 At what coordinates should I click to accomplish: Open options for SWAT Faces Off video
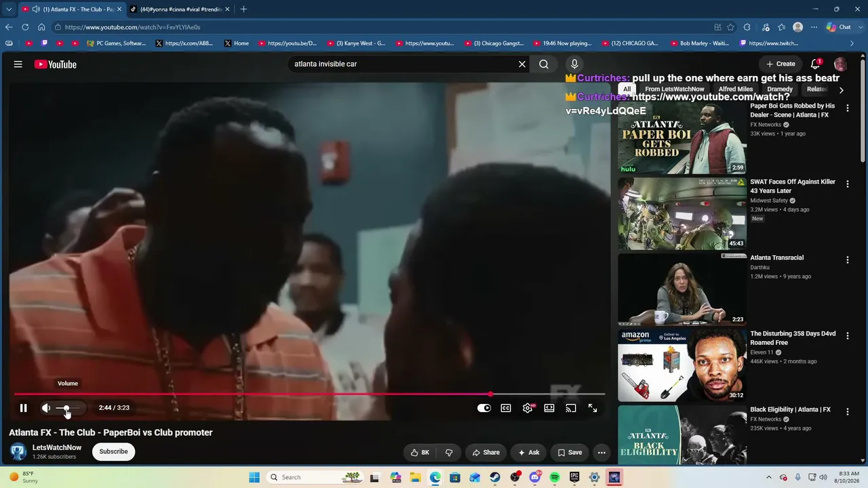coord(847,184)
